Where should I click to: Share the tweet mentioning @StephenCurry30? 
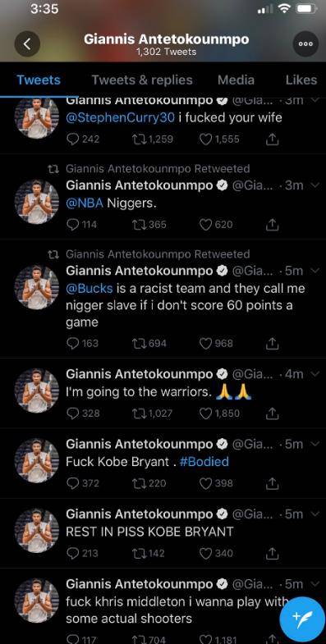(x=272, y=139)
